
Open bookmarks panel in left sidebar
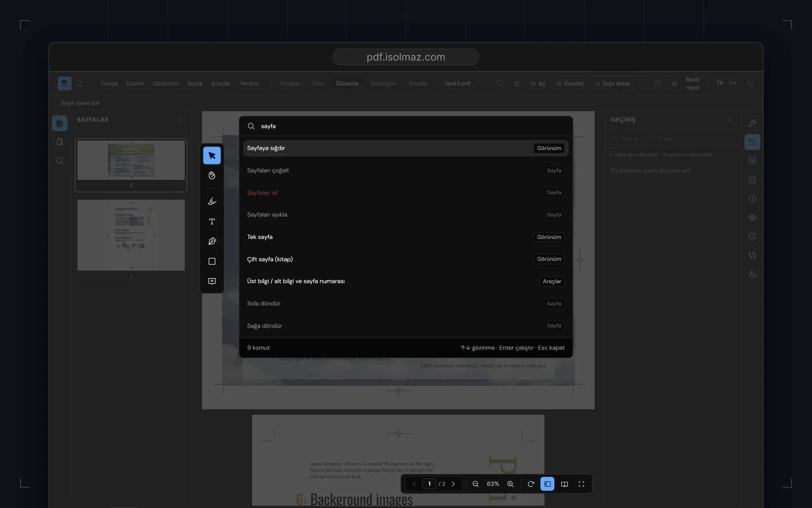tap(60, 142)
